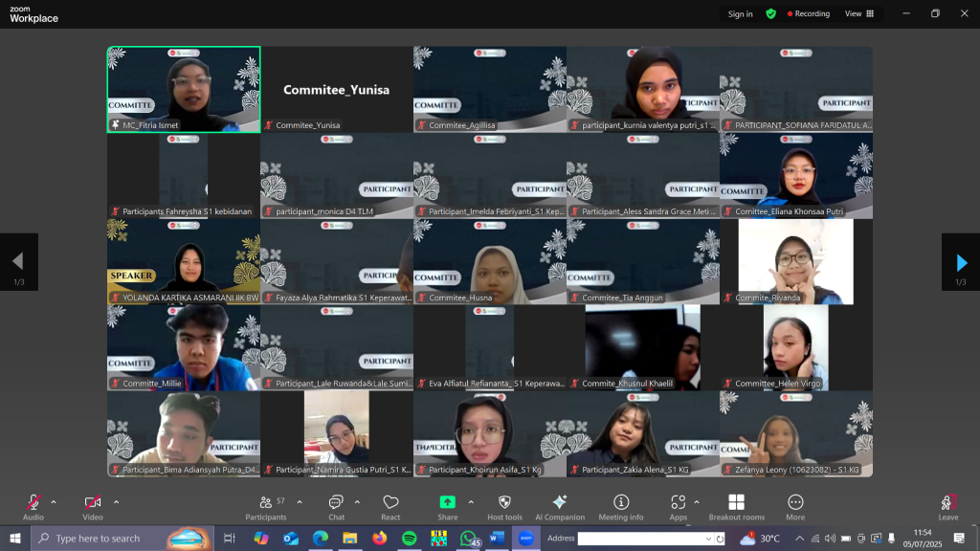Open Spotify from the Windows taskbar
The width and height of the screenshot is (980, 551).
coord(409,539)
